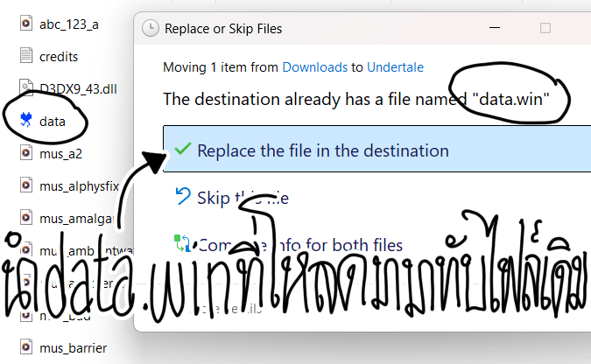Click the mus_amalgam file name
The image size is (591, 364).
(77, 219)
